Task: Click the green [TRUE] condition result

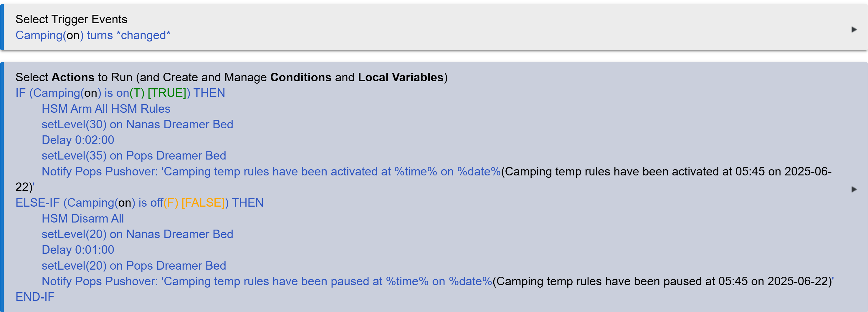Action: [167, 93]
